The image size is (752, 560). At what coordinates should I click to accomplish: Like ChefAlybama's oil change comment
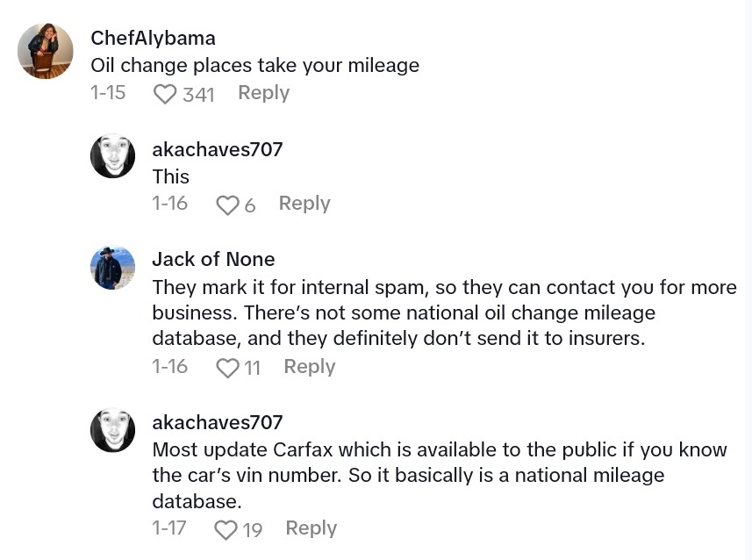(165, 94)
